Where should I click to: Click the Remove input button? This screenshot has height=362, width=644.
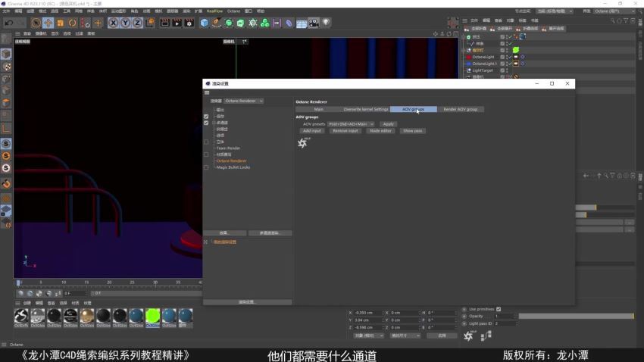[x=345, y=131]
